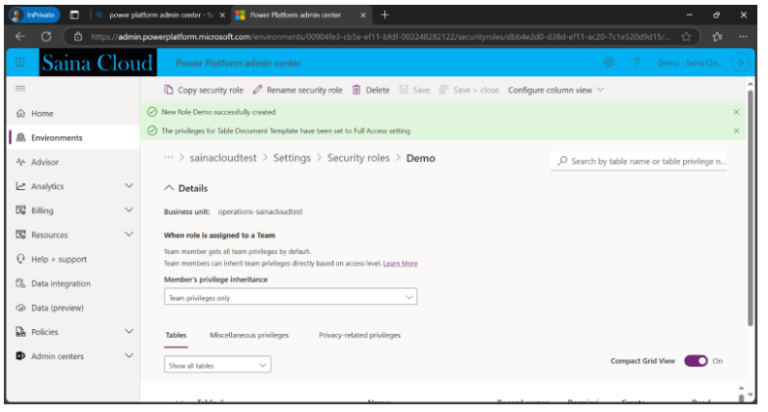This screenshot has width=768, height=412.
Task: Go to Settings breadcrumb
Action: coord(292,158)
